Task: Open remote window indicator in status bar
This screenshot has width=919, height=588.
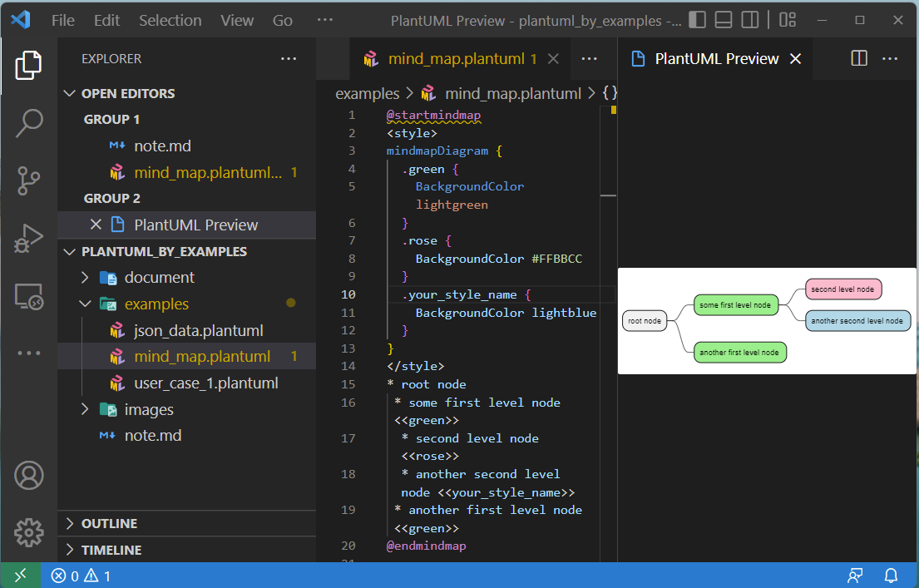Action: [21, 576]
